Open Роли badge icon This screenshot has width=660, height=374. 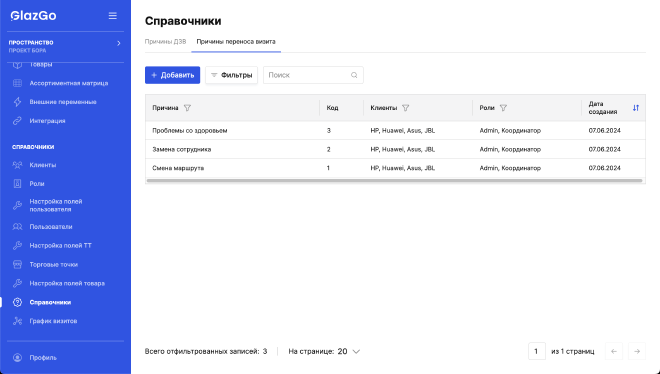17,183
